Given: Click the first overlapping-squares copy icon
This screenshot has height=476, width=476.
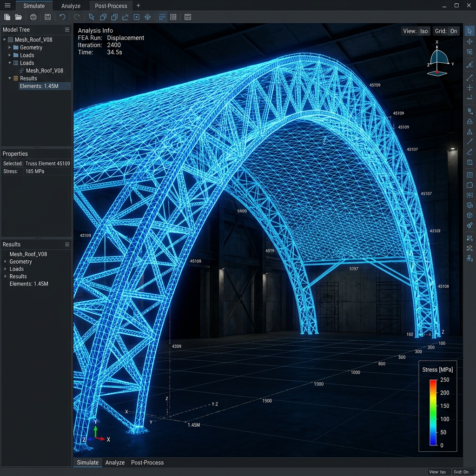Looking at the screenshot, I should point(103,17).
